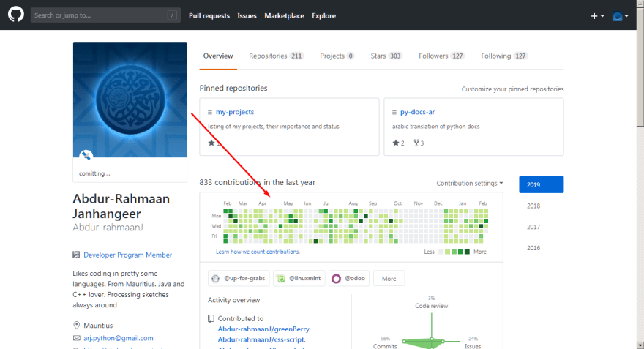Click the fork icon on py-docs-ar
This screenshot has width=644, height=349.
(416, 143)
